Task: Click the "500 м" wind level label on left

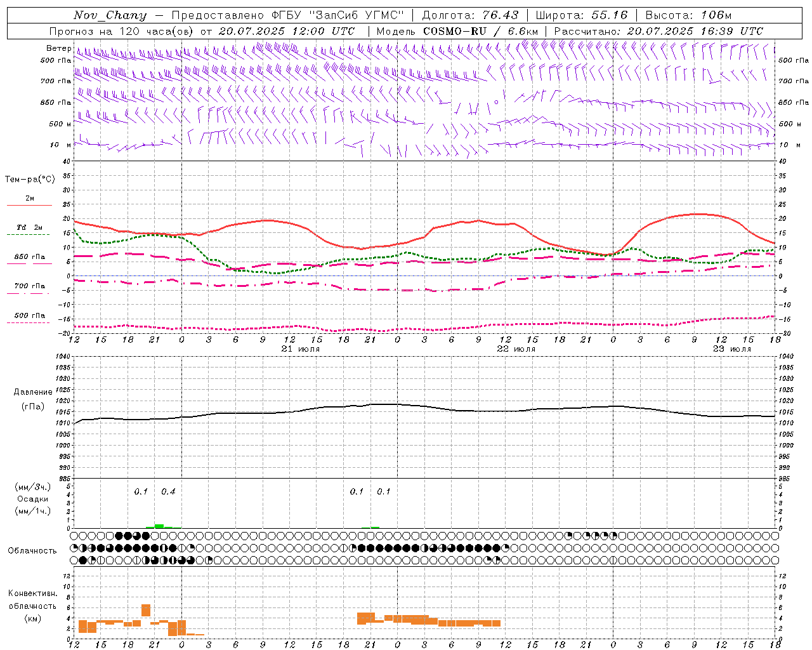Action: (60, 124)
